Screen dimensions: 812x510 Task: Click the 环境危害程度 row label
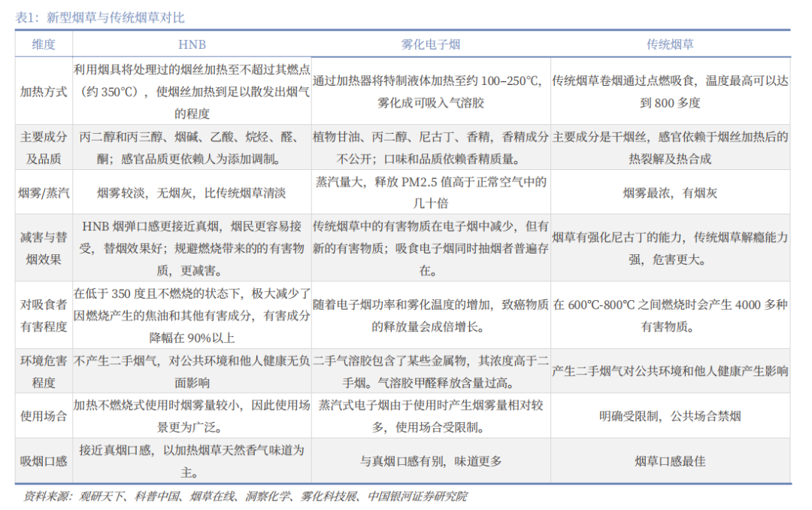pyautogui.click(x=44, y=372)
